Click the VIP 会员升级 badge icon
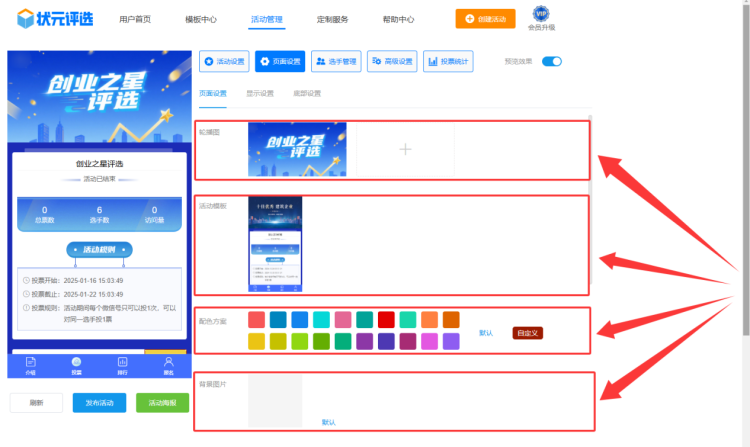This screenshot has width=750, height=447. (x=541, y=13)
